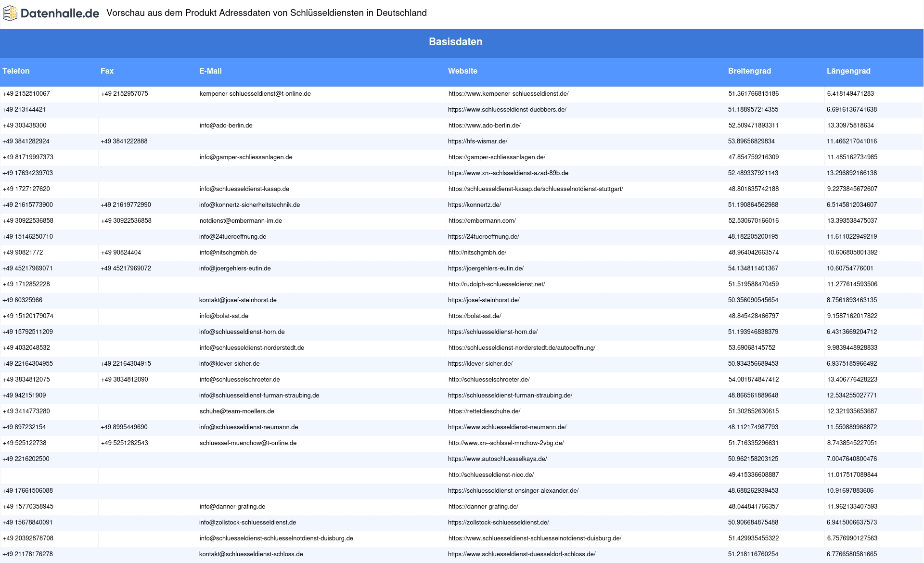924x563 pixels.
Task: Click email kontakt@josef-steinhorst.de
Action: [x=238, y=300]
